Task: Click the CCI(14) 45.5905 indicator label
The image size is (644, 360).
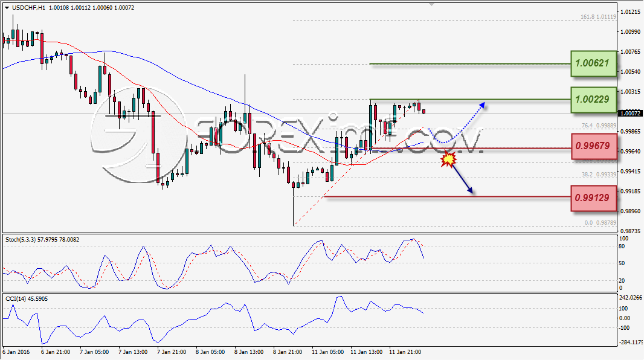Action: (27, 299)
